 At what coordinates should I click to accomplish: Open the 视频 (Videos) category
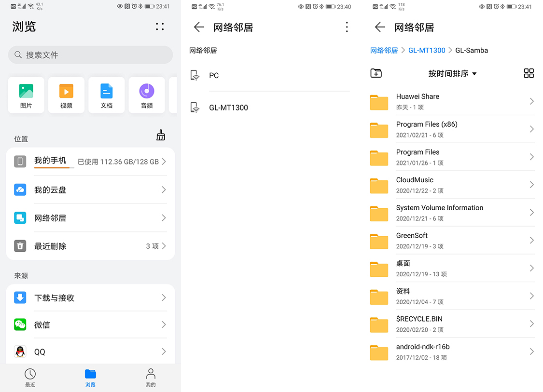[66, 95]
